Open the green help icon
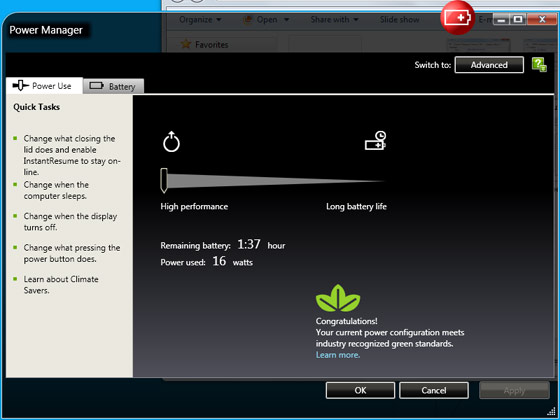This screenshot has height=420, width=560. click(539, 65)
